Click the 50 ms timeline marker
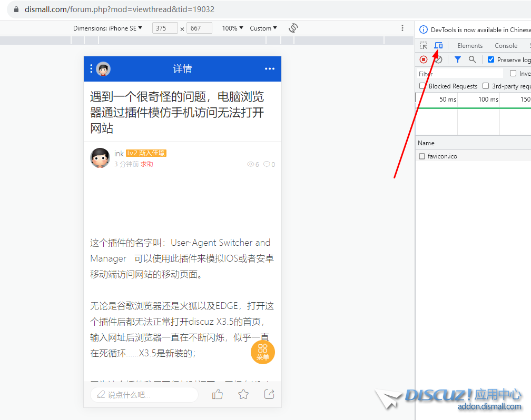The width and height of the screenshot is (531, 420). 448,99
